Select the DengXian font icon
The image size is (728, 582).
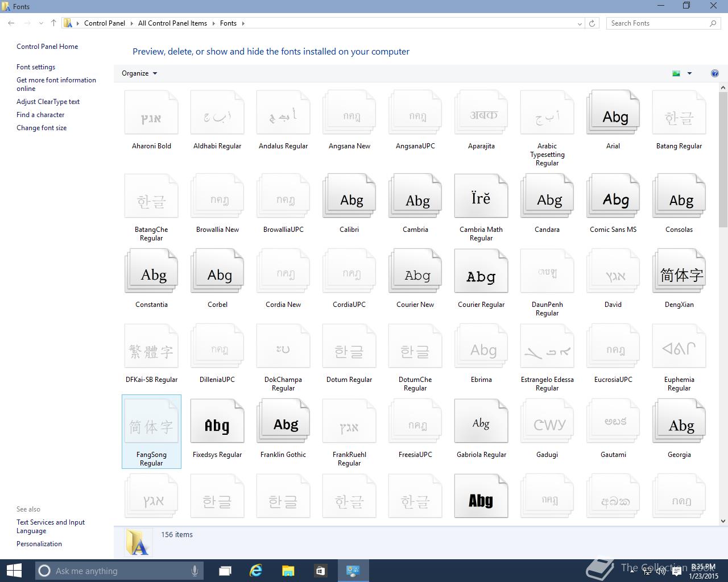(x=679, y=271)
